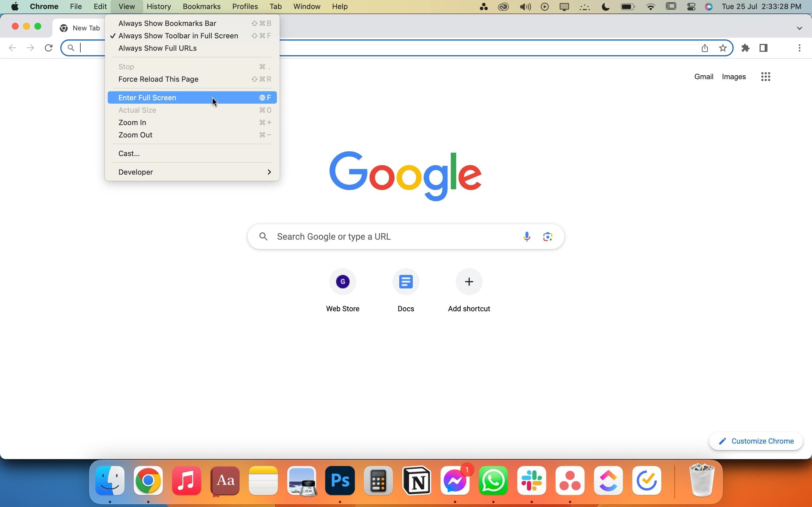812x507 pixels.
Task: Click the share icon in address bar
Action: click(x=705, y=48)
